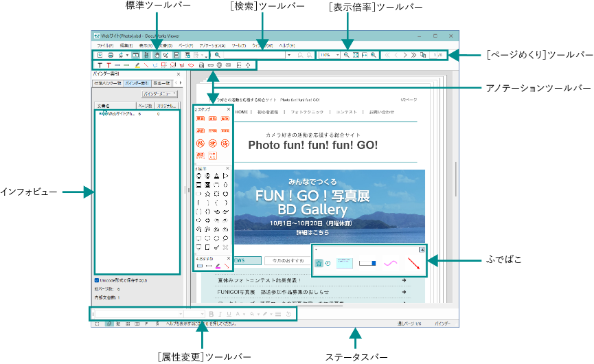The height and width of the screenshot is (364, 594).
Task: Click the history clock icon in pen case
Action: tap(328, 263)
